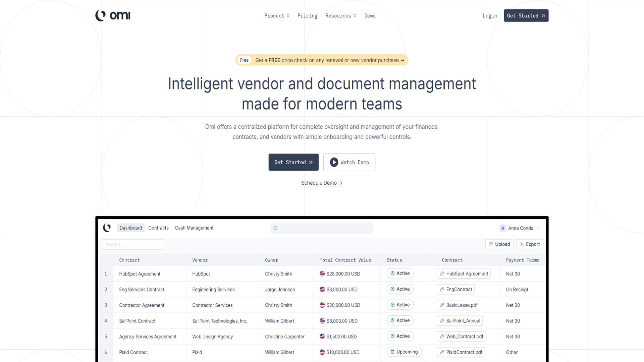The image size is (644, 362).
Task: Click the Schedule Demo link
Action: click(x=322, y=183)
